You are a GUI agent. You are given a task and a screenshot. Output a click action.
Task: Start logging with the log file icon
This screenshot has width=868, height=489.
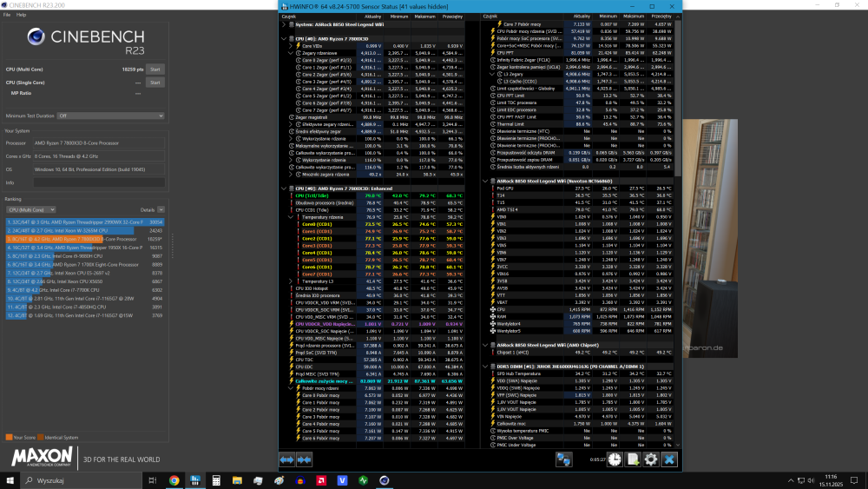(633, 459)
